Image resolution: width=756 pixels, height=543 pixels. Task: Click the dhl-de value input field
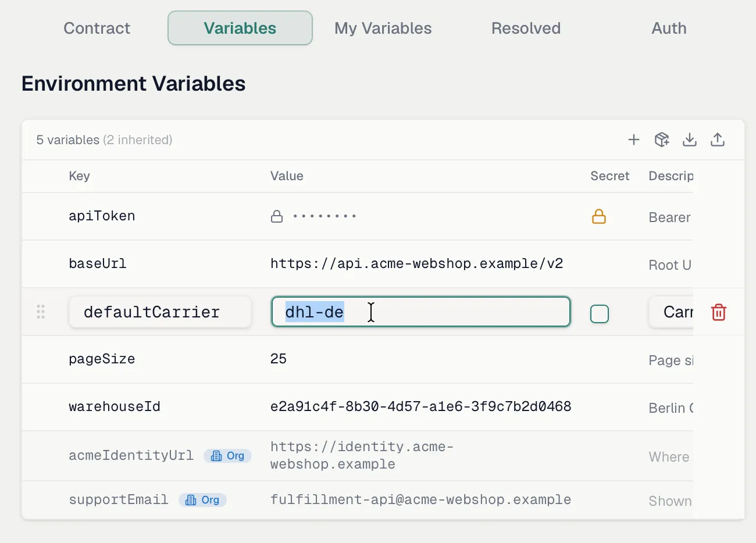click(420, 312)
